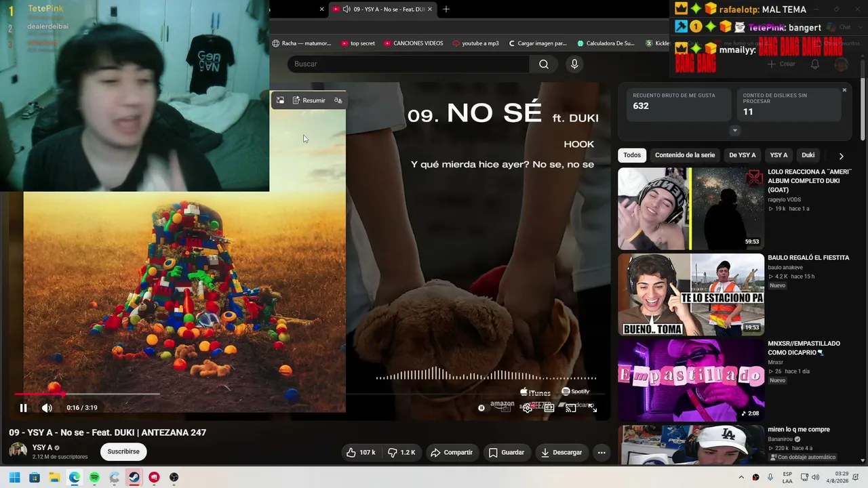Focus the Buscar search field
The image size is (868, 488).
pos(408,64)
